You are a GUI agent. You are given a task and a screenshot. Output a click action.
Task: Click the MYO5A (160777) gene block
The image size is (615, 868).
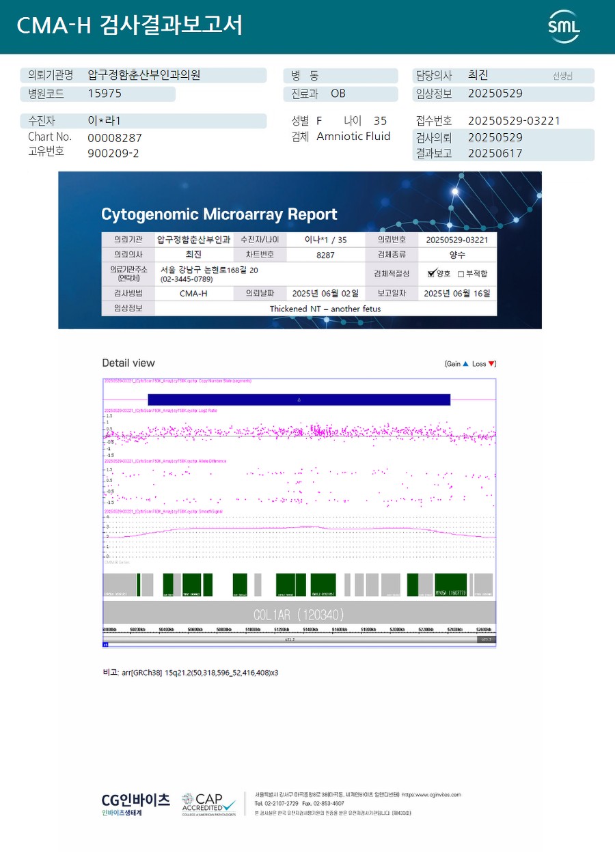451,585
